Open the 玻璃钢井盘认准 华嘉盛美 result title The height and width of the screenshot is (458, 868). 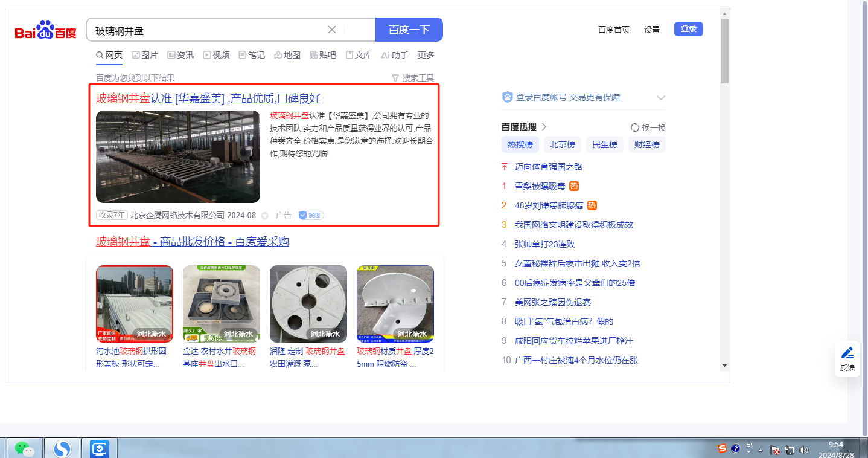(x=208, y=98)
